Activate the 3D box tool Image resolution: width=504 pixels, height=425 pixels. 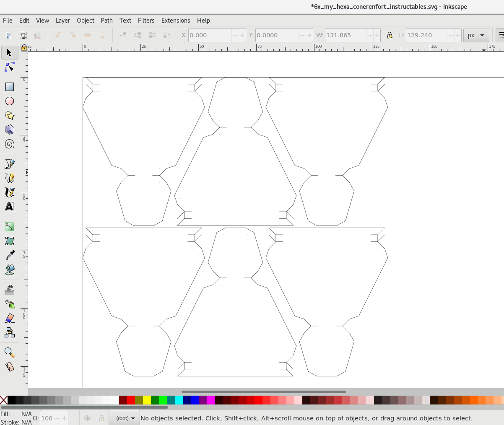pos(9,130)
